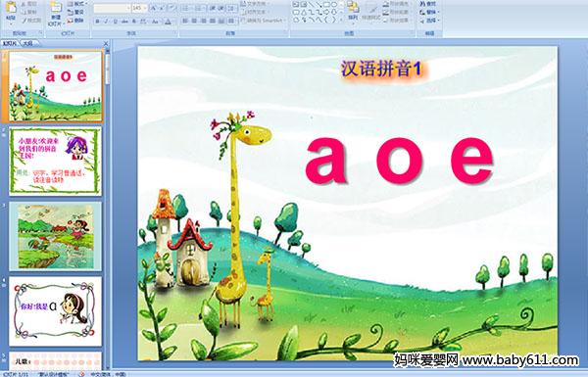Select the Rectangle shape in the shapes gallery
The height and width of the screenshot is (377, 588).
tap(326, 5)
